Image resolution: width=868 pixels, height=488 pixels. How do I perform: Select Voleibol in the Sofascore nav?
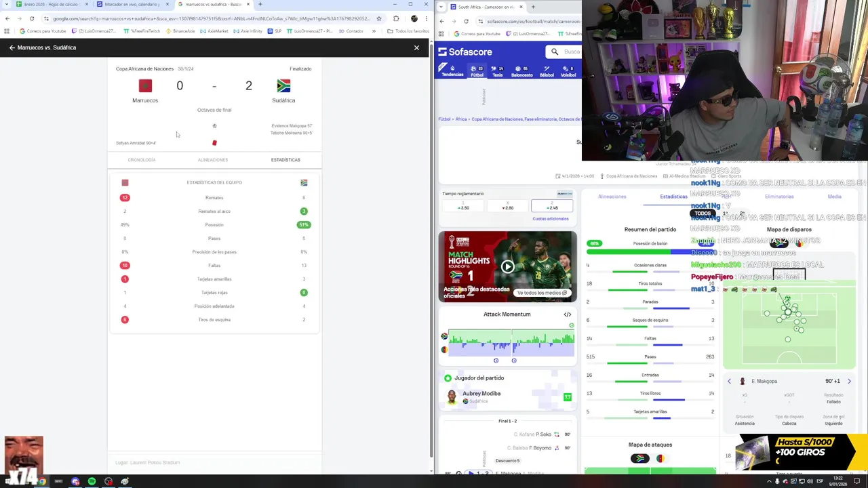568,70
